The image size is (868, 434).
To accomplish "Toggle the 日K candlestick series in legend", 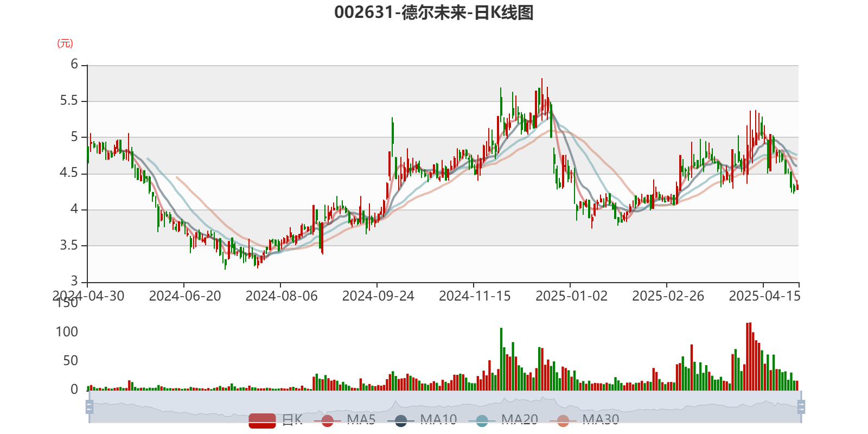I will pyautogui.click(x=276, y=420).
